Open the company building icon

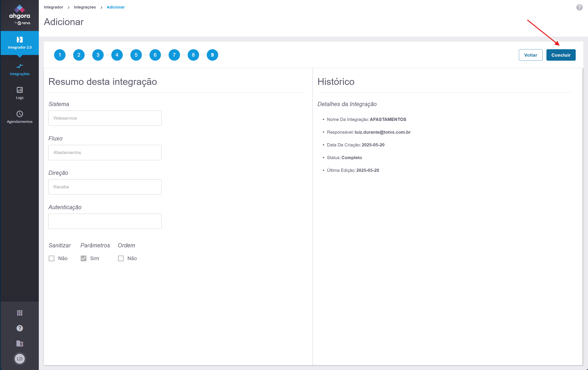click(20, 343)
